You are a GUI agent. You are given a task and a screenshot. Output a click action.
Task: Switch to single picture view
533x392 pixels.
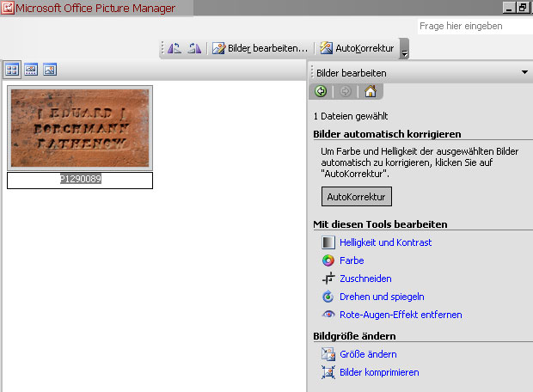[50, 70]
